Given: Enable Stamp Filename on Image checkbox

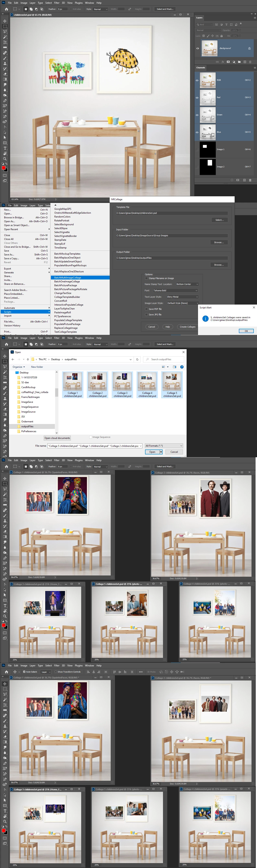Looking at the screenshot, I should pos(146,278).
